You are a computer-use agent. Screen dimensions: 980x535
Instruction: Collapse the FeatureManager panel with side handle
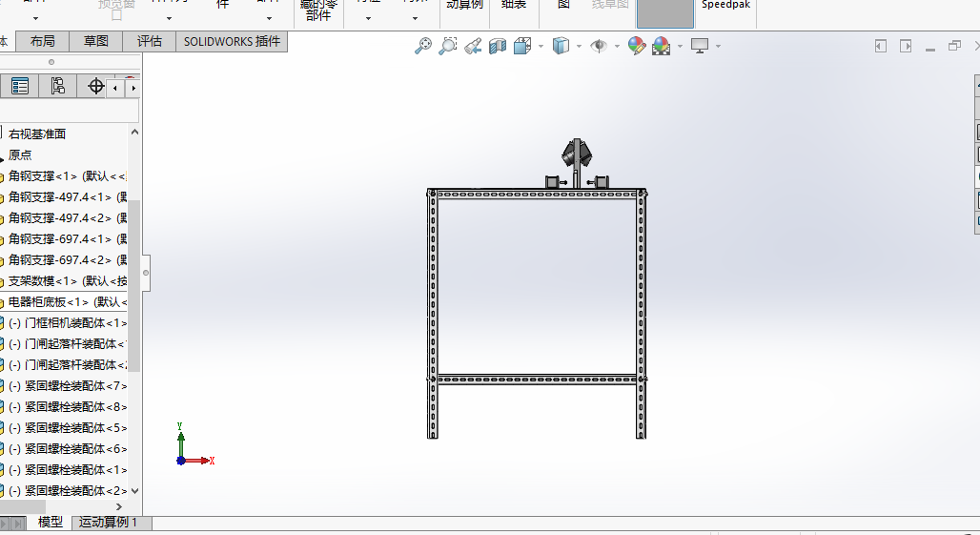click(146, 273)
